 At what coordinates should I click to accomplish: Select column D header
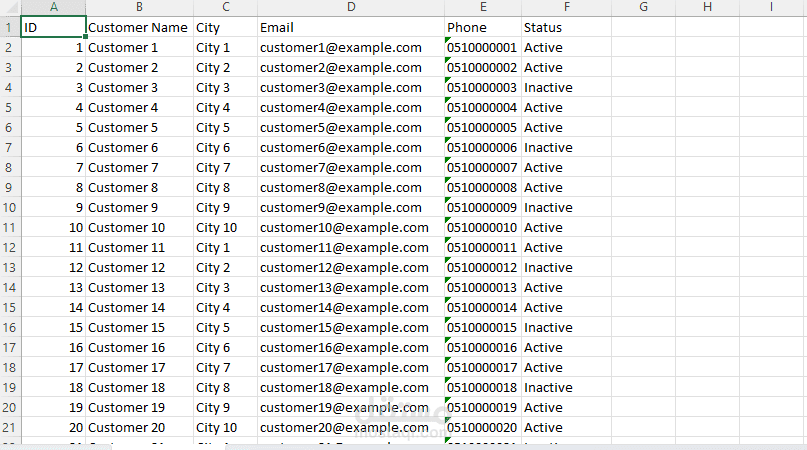tap(351, 7)
